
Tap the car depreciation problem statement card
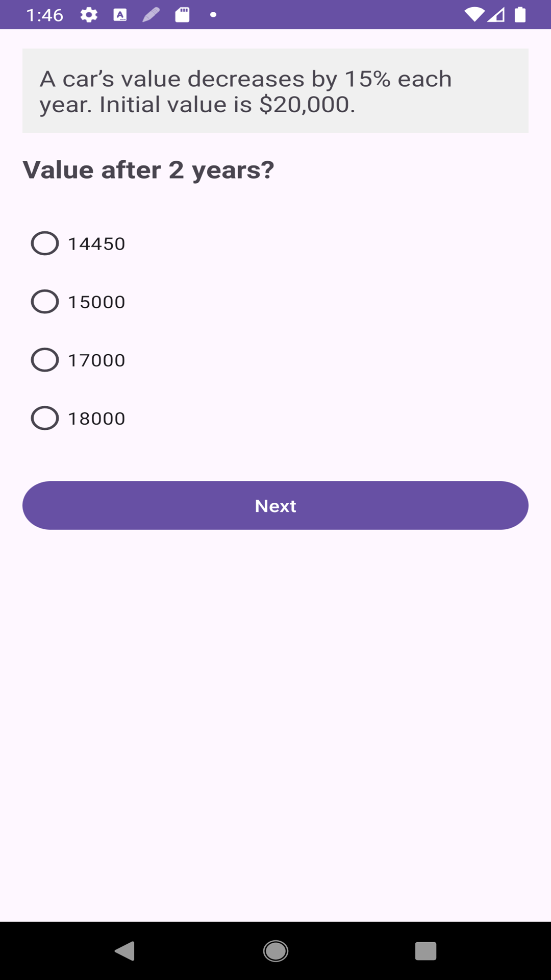(275, 91)
